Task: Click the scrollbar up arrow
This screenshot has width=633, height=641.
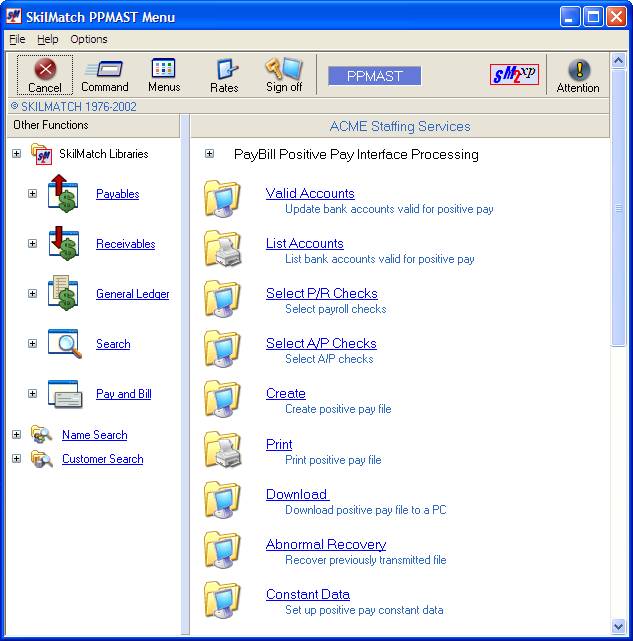Action: 619,61
